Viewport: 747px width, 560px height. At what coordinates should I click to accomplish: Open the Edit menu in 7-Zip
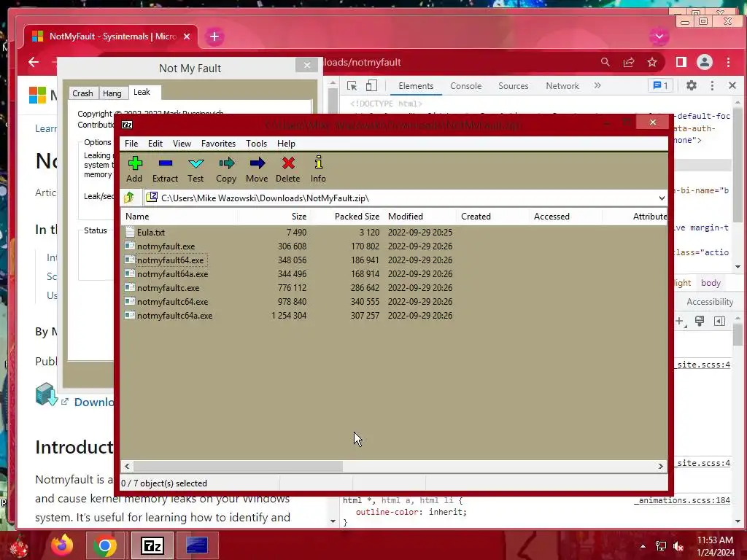155,144
